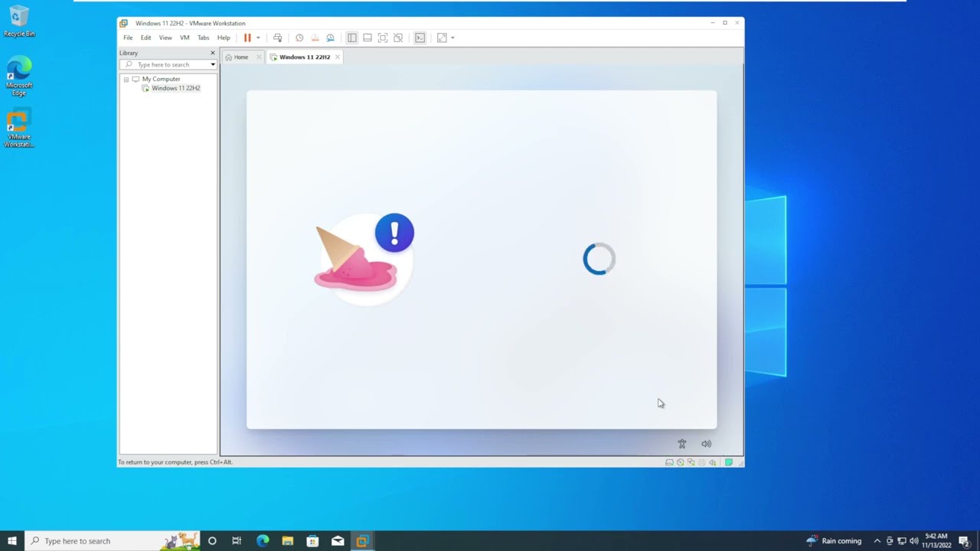Click the stretch guest display icon

pyautogui.click(x=442, y=37)
